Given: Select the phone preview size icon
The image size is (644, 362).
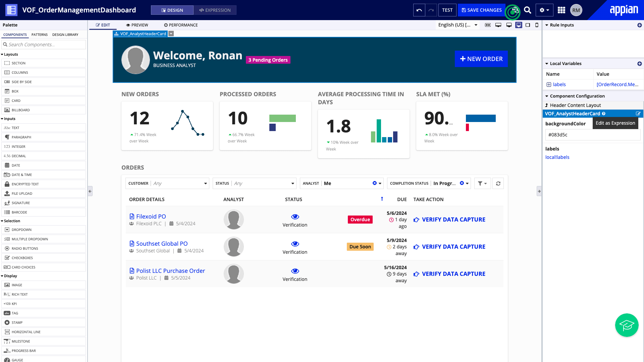Looking at the screenshot, I should click(537, 25).
